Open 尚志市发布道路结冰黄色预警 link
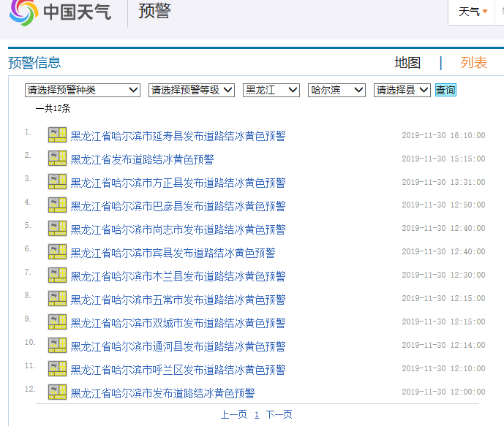Image resolution: width=504 pixels, height=426 pixels. pos(178,230)
